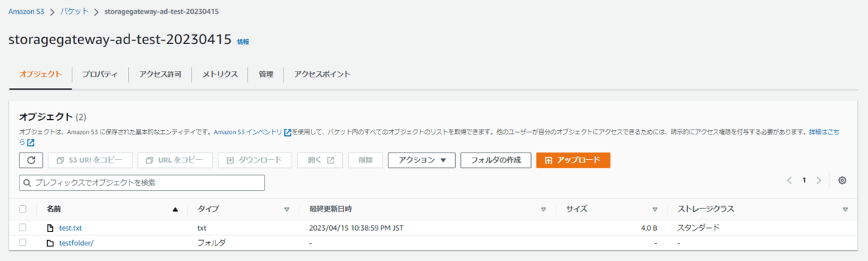Click the refresh objects icon button
This screenshot has height=261, width=868.
(30, 160)
